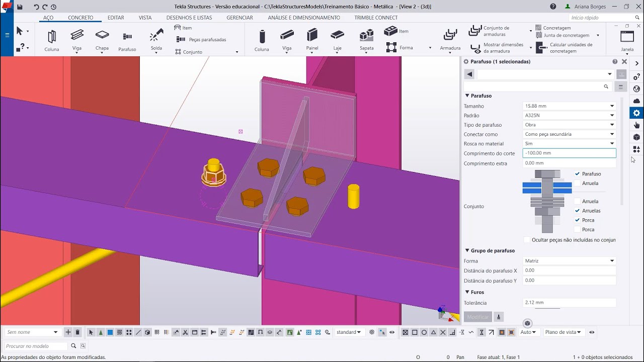This screenshot has width=644, height=362.
Task: Collapse the Grupo de parafuso section
Action: pos(467,250)
